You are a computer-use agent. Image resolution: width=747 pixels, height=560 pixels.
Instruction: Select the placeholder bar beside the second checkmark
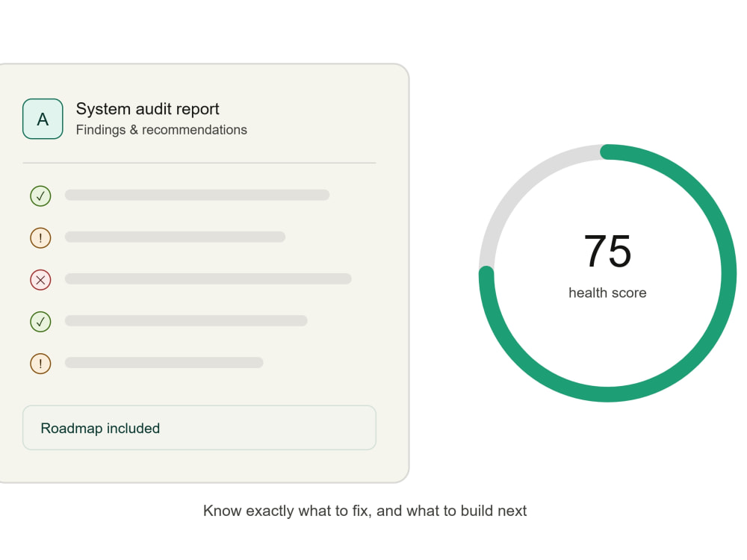[x=186, y=320]
